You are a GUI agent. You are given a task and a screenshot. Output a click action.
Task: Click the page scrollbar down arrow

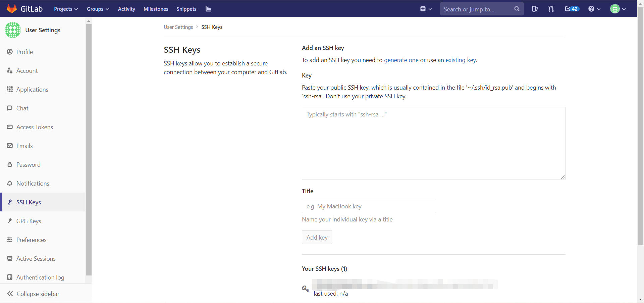[640, 299]
